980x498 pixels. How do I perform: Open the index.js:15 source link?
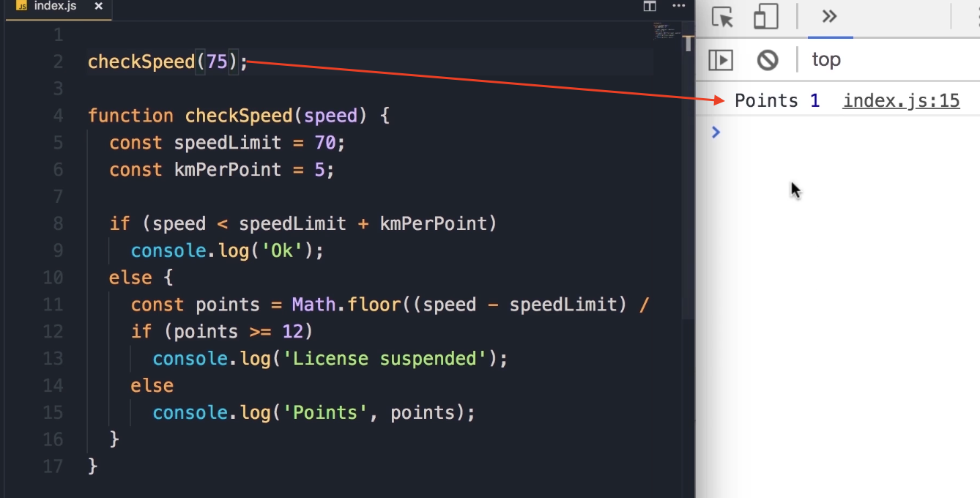pyautogui.click(x=901, y=101)
